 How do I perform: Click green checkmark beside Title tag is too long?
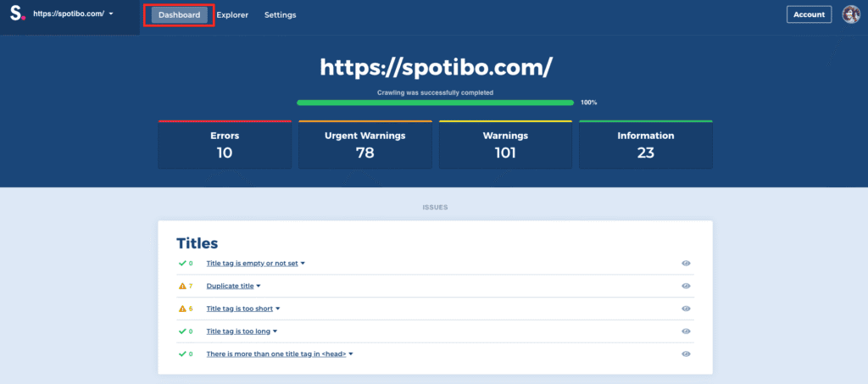182,331
